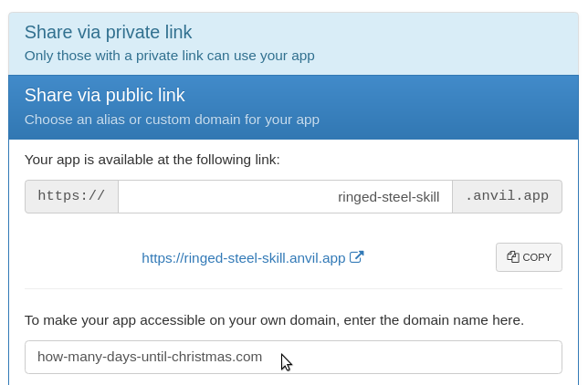Screen dimensions: 588x385
Task: Click the "https://" prefix addon
Action: pyautogui.click(x=71, y=196)
